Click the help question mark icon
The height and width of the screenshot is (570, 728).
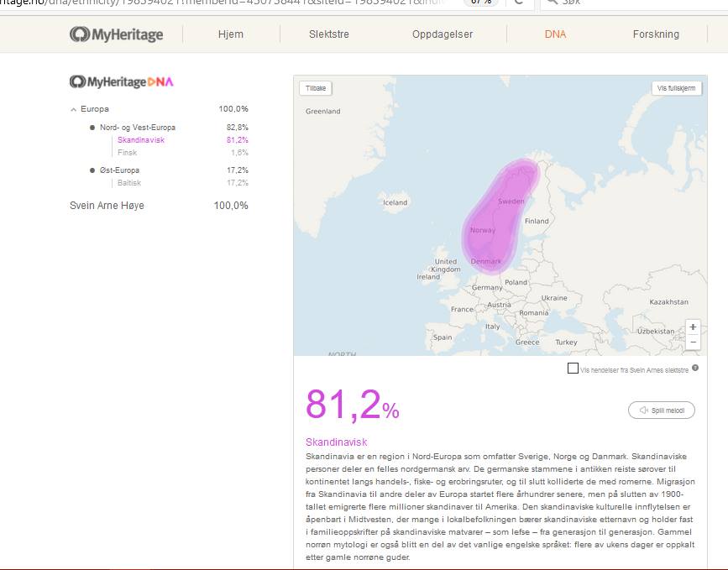pos(695,368)
